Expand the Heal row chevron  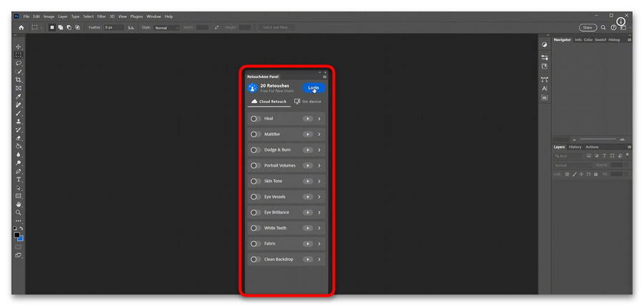(x=319, y=119)
